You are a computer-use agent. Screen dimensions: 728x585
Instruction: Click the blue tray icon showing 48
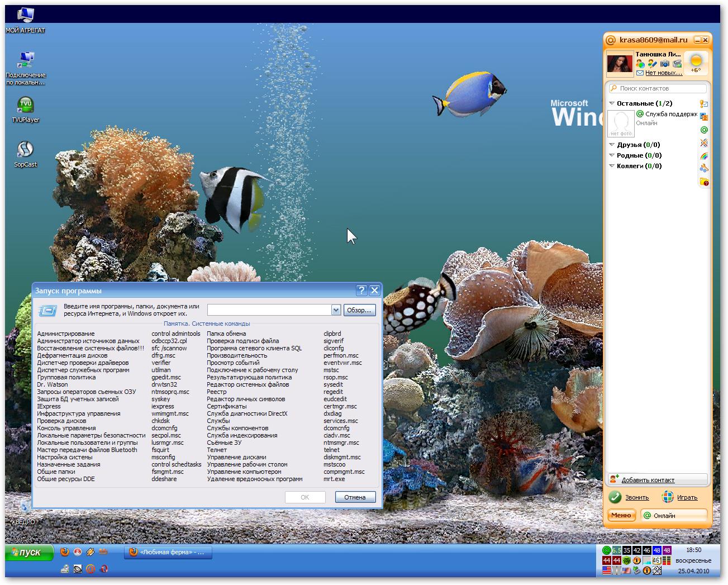[x=657, y=550]
